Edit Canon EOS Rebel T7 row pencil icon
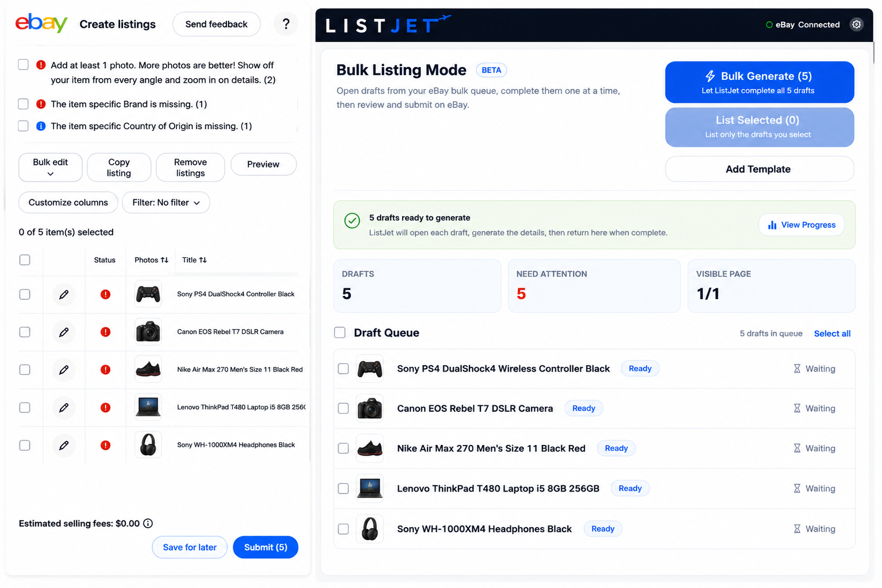882x588 pixels. (64, 332)
